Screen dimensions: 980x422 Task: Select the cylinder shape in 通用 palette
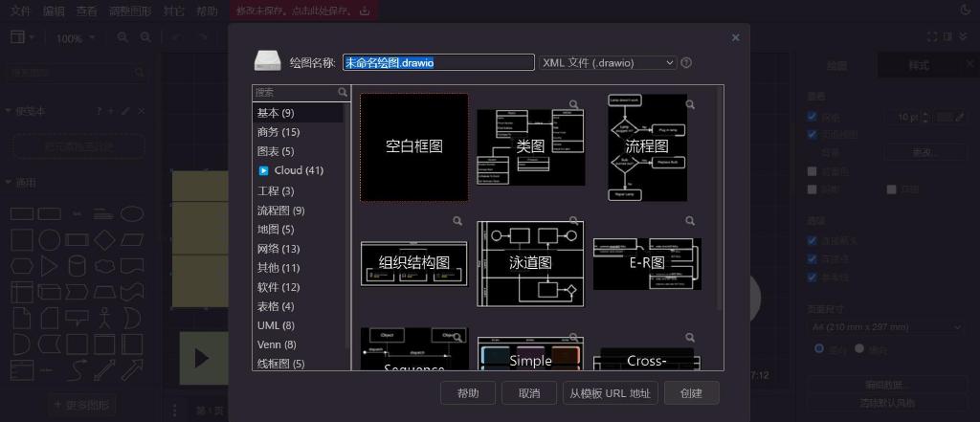click(77, 266)
